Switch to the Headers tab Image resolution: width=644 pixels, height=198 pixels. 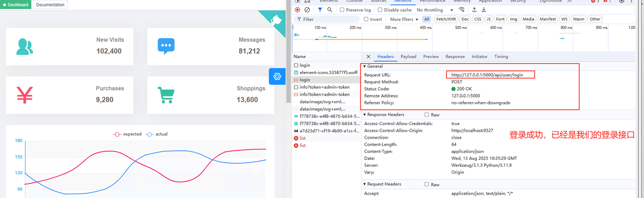(385, 57)
